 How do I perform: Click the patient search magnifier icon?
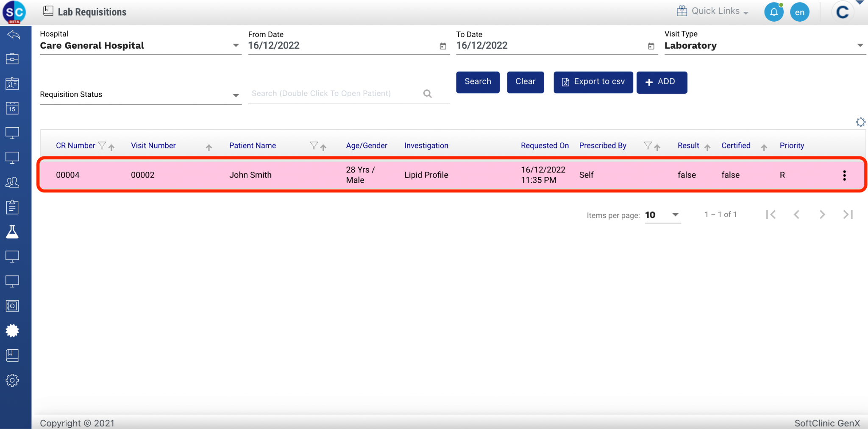pos(427,94)
